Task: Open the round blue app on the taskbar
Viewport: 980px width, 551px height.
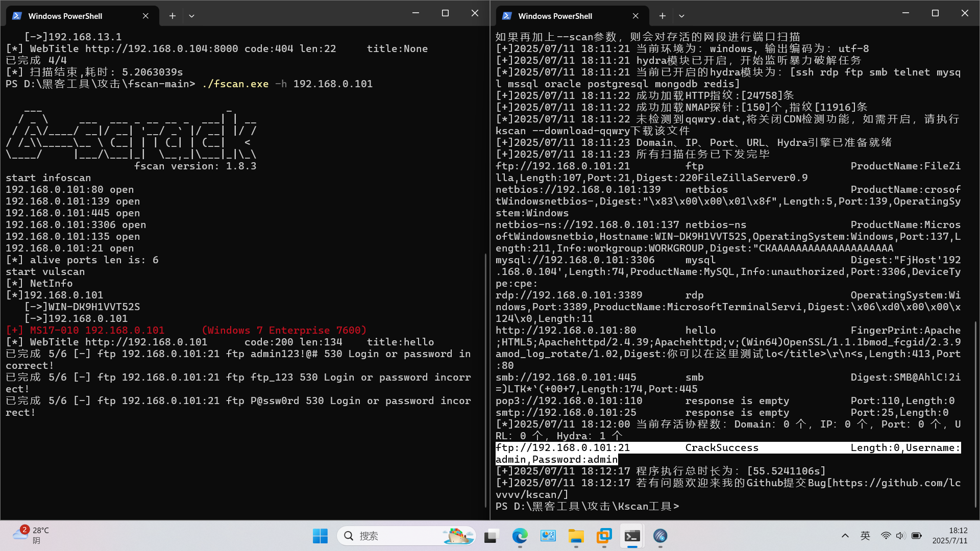Action: [x=660, y=536]
